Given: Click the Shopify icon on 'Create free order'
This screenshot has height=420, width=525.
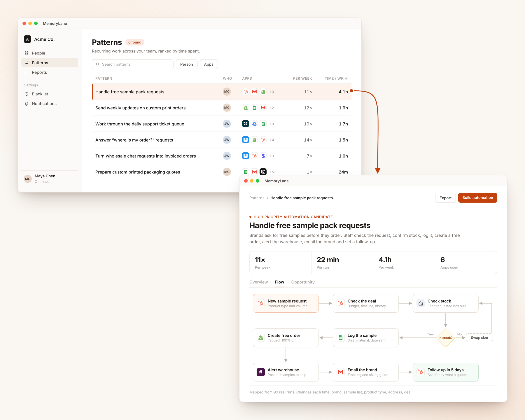Looking at the screenshot, I should tap(261, 338).
